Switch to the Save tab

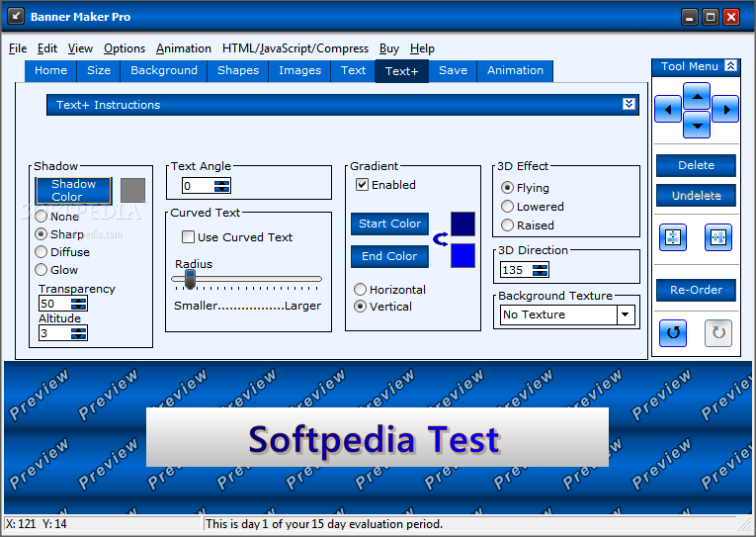(x=453, y=70)
